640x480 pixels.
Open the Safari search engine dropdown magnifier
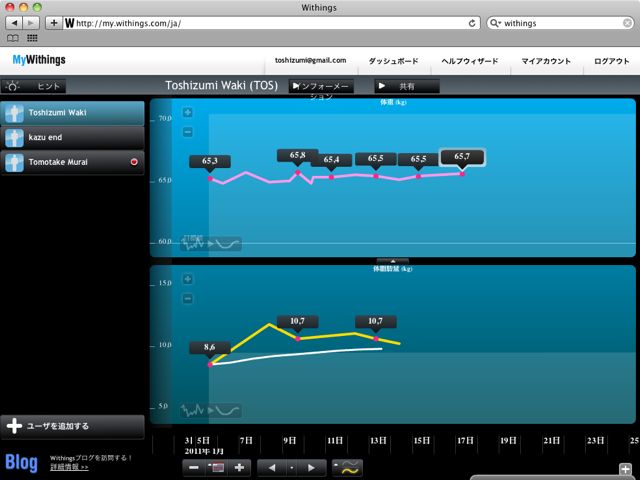click(495, 23)
